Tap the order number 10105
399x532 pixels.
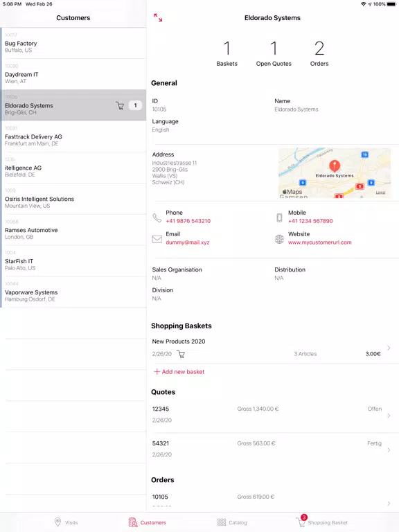(160, 497)
